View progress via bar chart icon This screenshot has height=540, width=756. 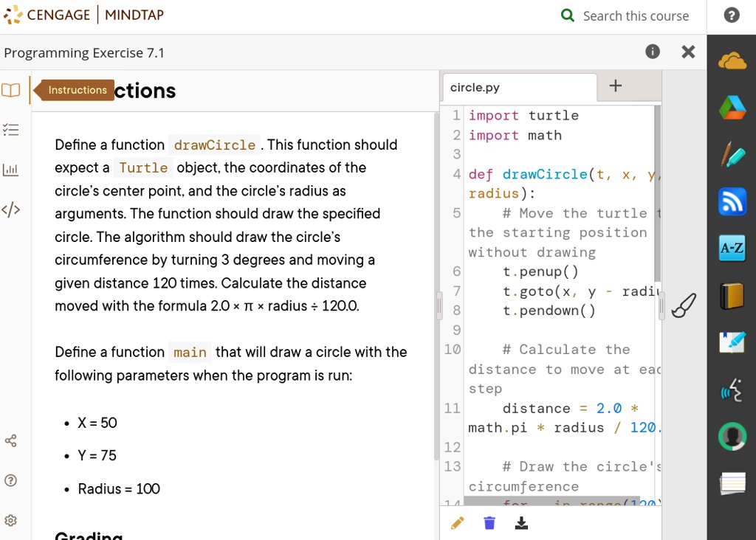point(10,169)
